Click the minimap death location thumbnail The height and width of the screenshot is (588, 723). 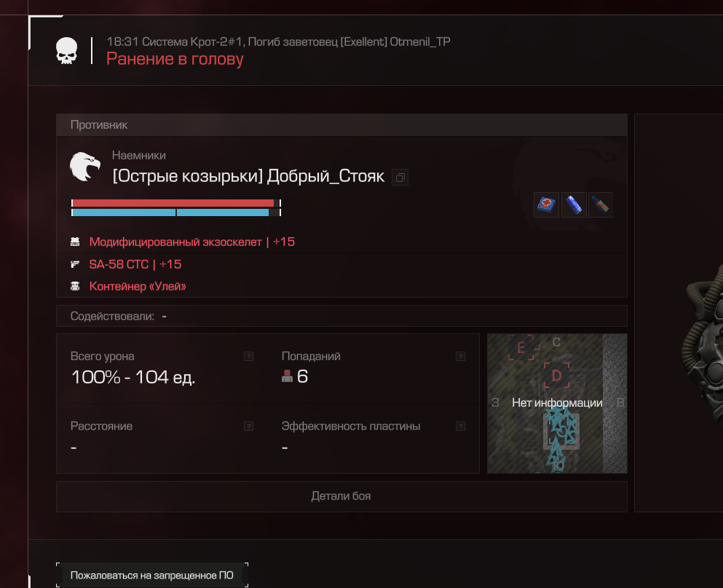(557, 403)
